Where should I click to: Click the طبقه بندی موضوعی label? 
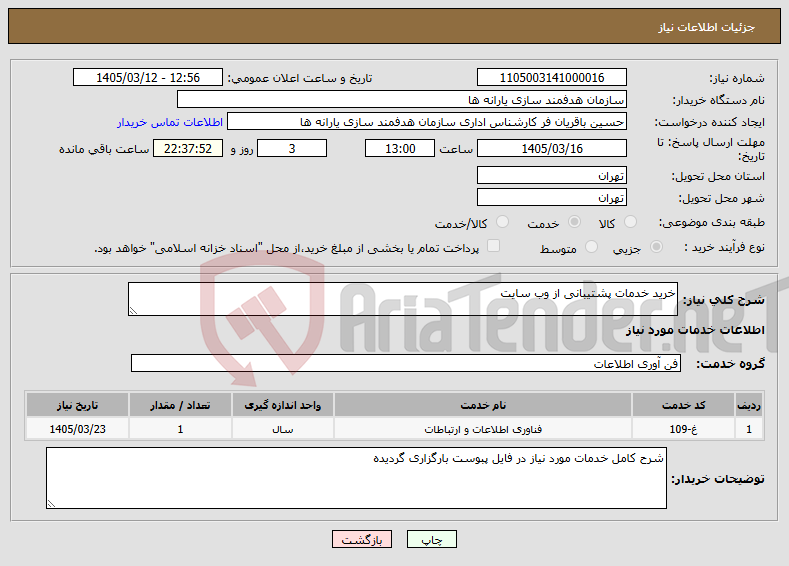pos(712,222)
